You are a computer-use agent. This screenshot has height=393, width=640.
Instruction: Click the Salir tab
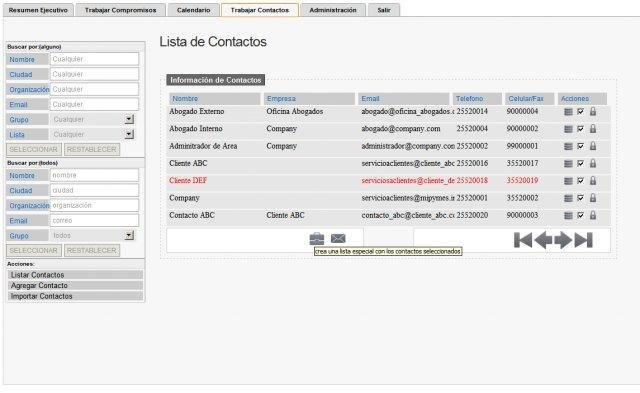click(x=384, y=10)
